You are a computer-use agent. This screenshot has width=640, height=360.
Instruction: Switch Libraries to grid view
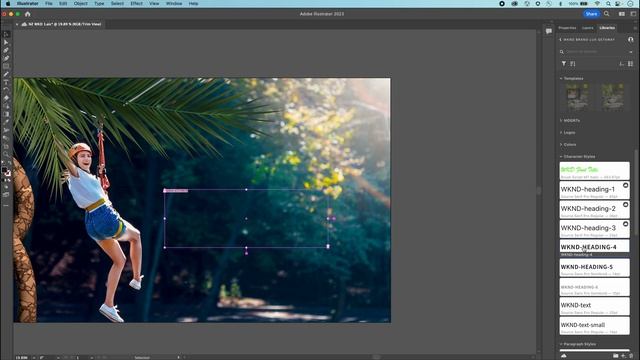coord(631,64)
